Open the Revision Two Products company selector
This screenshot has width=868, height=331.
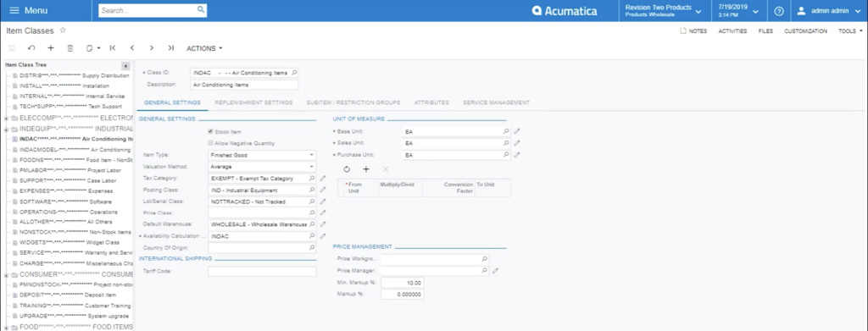664,10
